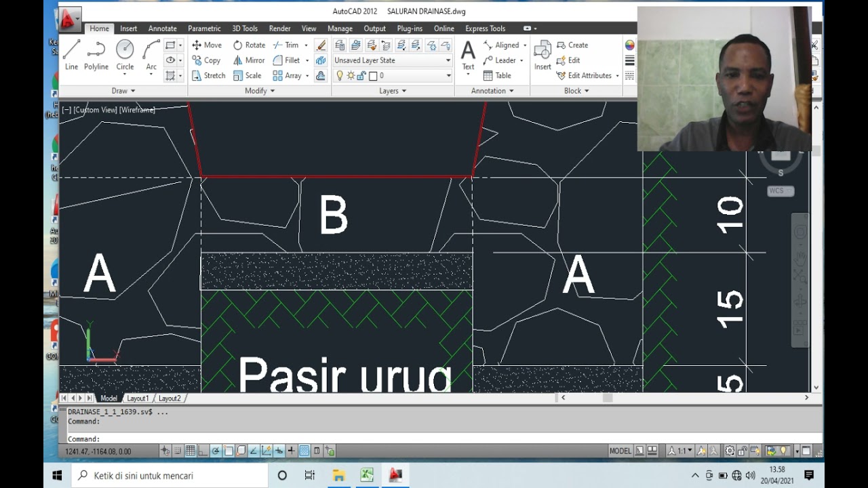Open the Insert ribbon tab

[x=128, y=28]
